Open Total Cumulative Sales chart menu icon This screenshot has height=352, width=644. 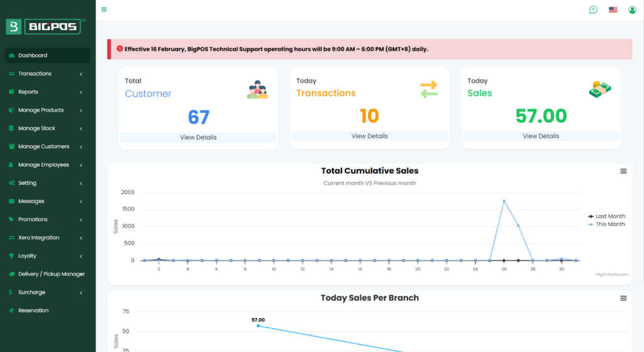coord(623,171)
